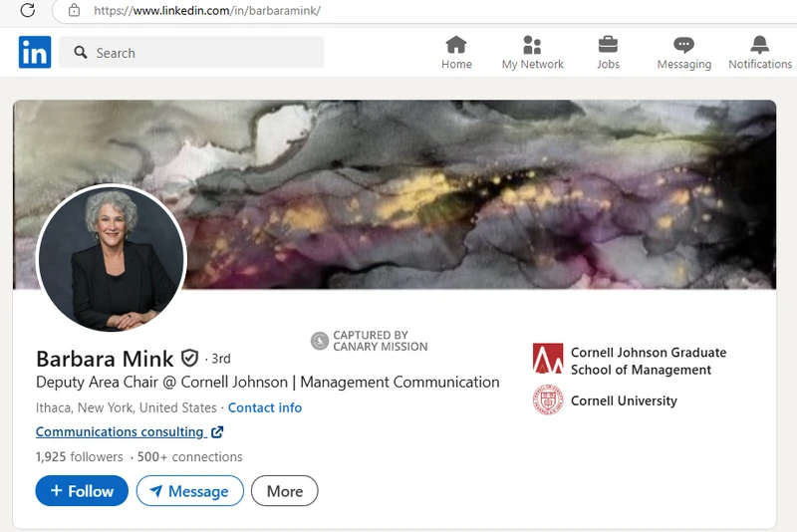The width and height of the screenshot is (797, 532).
Task: Open the Contact info link
Action: tap(265, 407)
